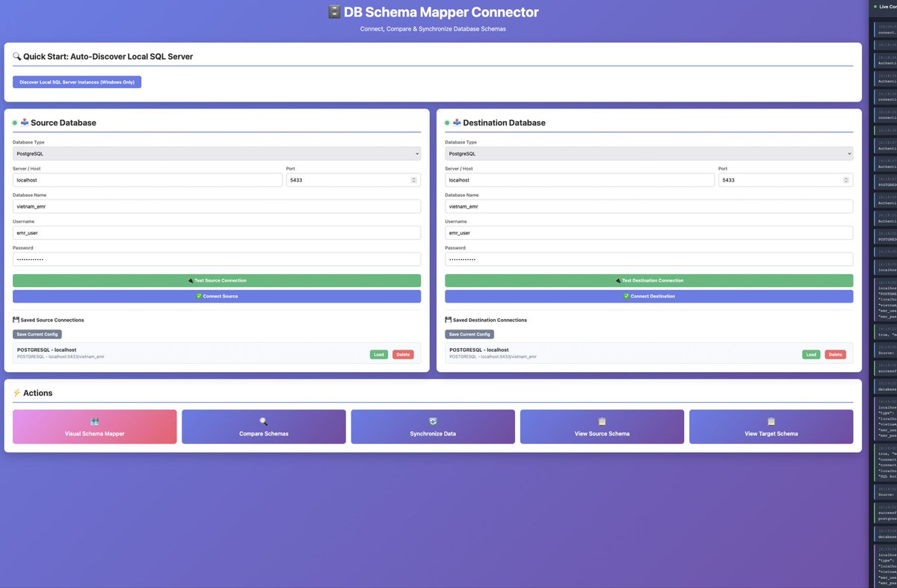Load the saved POSTGRESQL localhost destination config
897x588 pixels.
811,354
